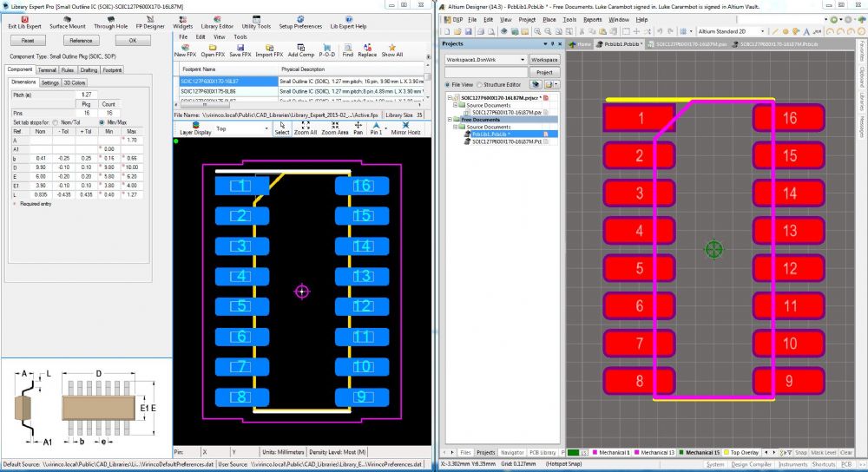
Task: Activate the Pan tool
Action: point(358,128)
